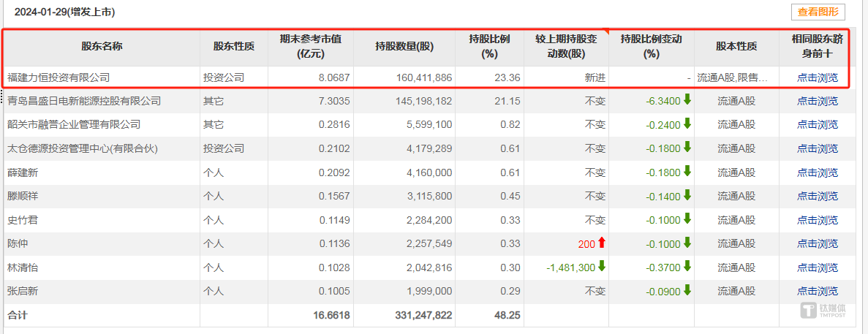Click green down arrow beside -6.3400
The image size is (868, 334).
(x=687, y=101)
